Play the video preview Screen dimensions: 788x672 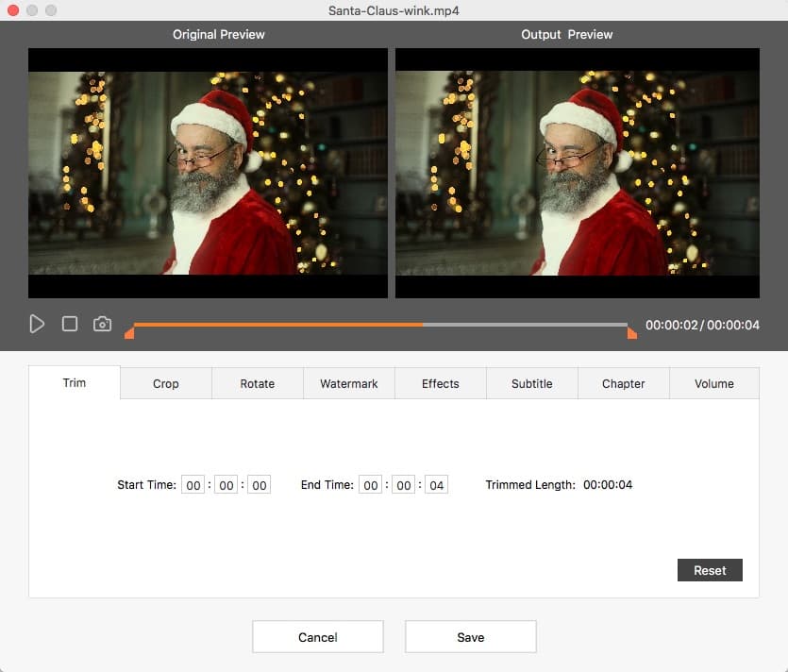coord(37,324)
